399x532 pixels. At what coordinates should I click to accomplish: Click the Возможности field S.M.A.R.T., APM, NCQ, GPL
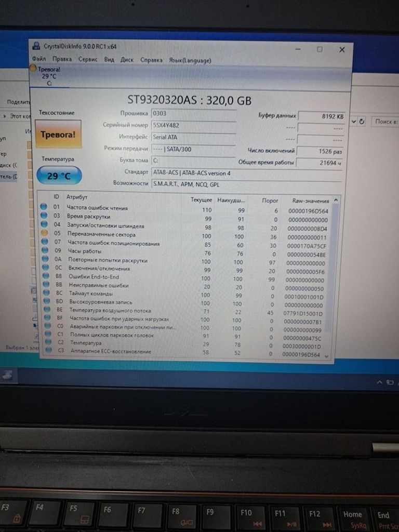(247, 185)
